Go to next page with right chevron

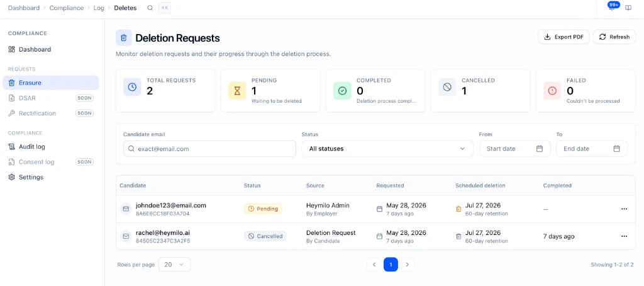tap(407, 265)
